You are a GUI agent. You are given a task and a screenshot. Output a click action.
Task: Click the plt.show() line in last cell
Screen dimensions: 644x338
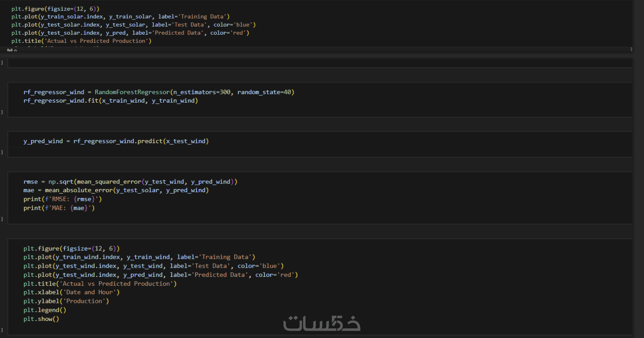point(41,319)
